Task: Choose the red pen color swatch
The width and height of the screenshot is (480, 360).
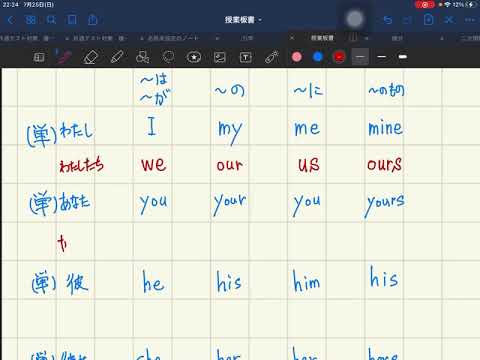Action: pos(339,57)
